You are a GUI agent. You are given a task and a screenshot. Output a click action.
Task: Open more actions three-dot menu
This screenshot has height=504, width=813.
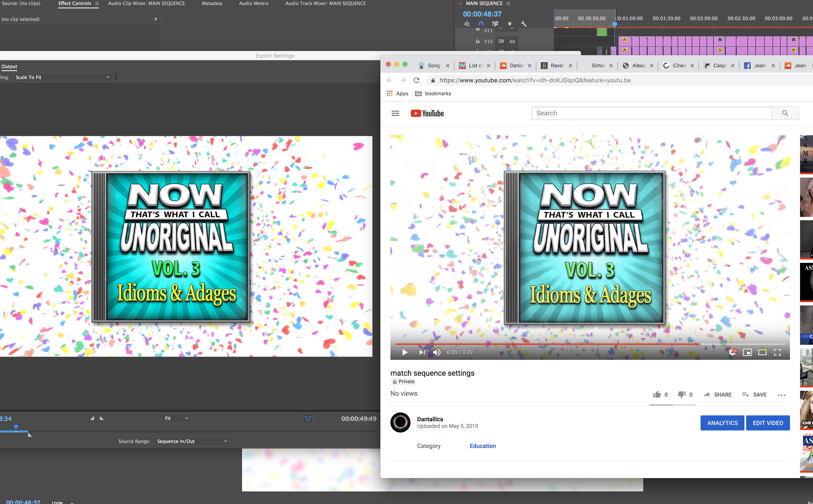point(782,395)
